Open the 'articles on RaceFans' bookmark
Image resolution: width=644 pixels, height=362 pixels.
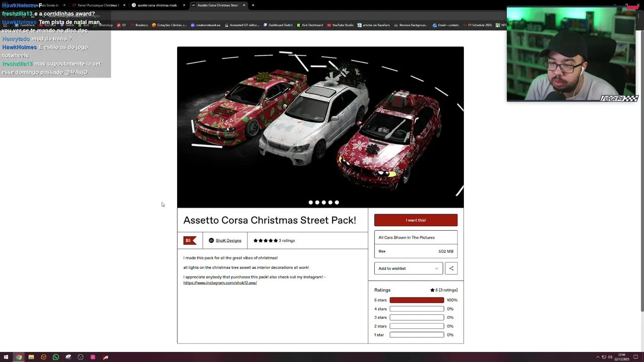point(374,25)
